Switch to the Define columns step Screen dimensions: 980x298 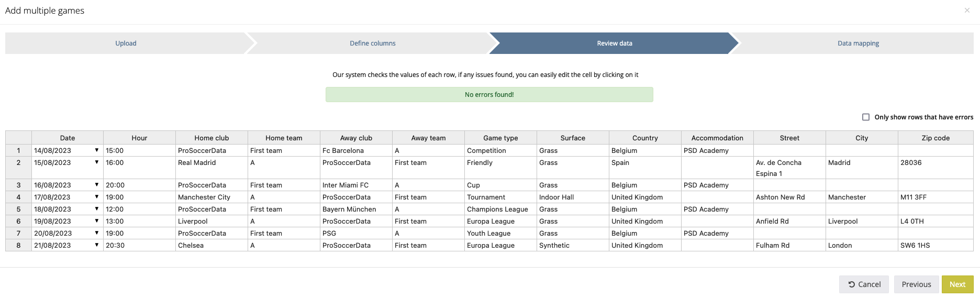coord(373,43)
